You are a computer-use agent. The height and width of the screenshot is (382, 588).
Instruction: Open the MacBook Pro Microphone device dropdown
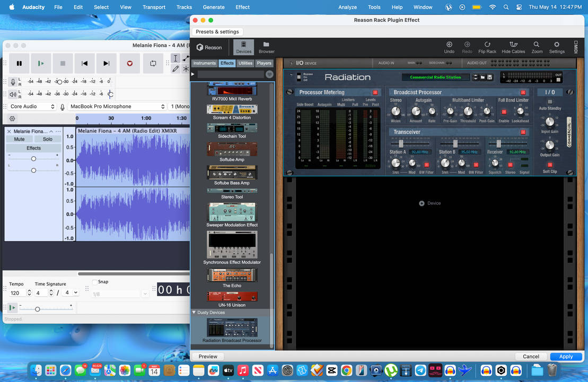click(117, 106)
